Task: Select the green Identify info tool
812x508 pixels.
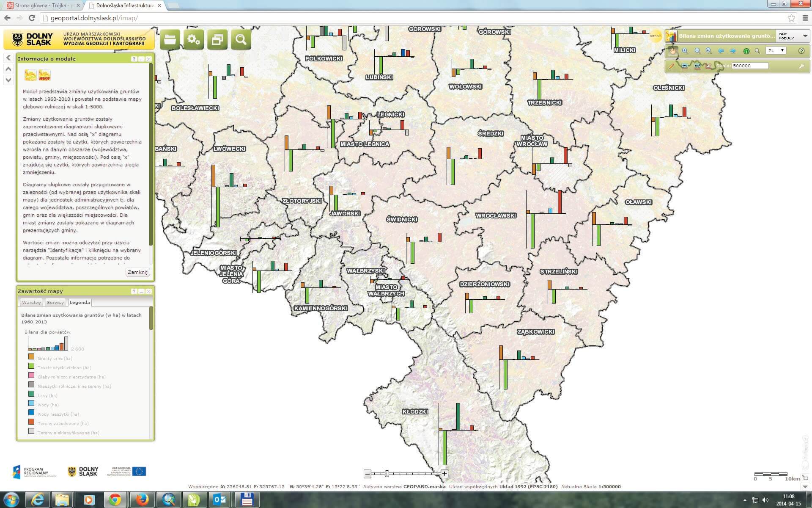Action: [x=746, y=51]
